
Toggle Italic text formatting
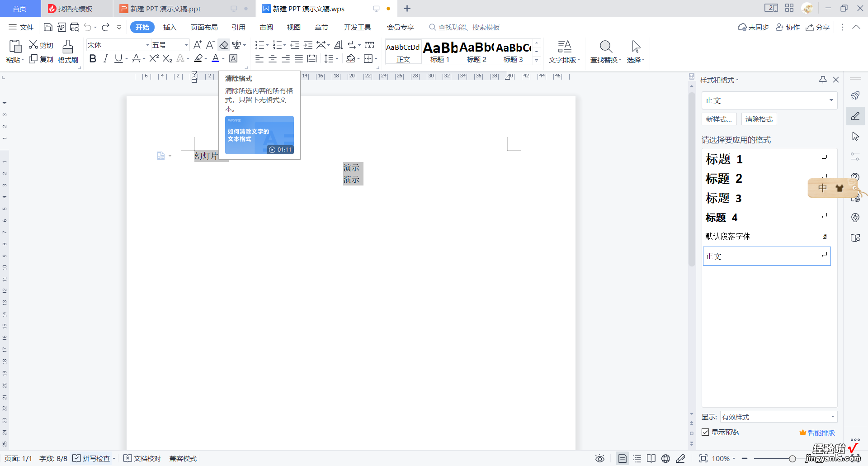click(x=105, y=58)
